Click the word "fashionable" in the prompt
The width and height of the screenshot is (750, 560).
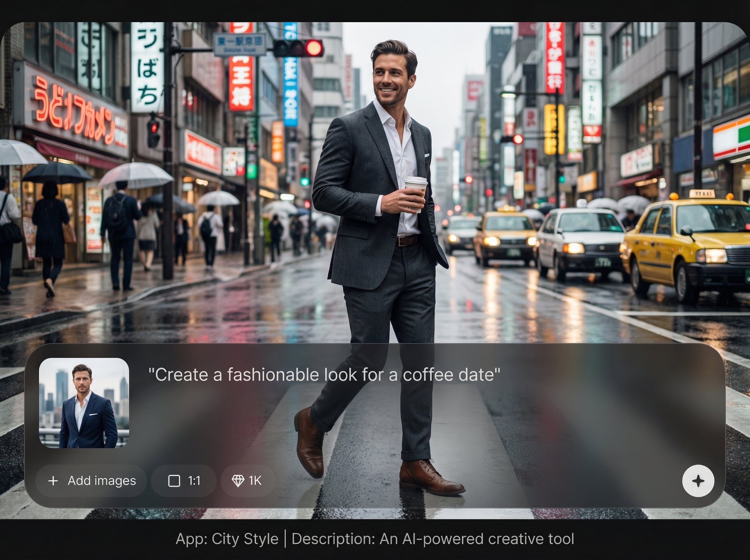[273, 375]
